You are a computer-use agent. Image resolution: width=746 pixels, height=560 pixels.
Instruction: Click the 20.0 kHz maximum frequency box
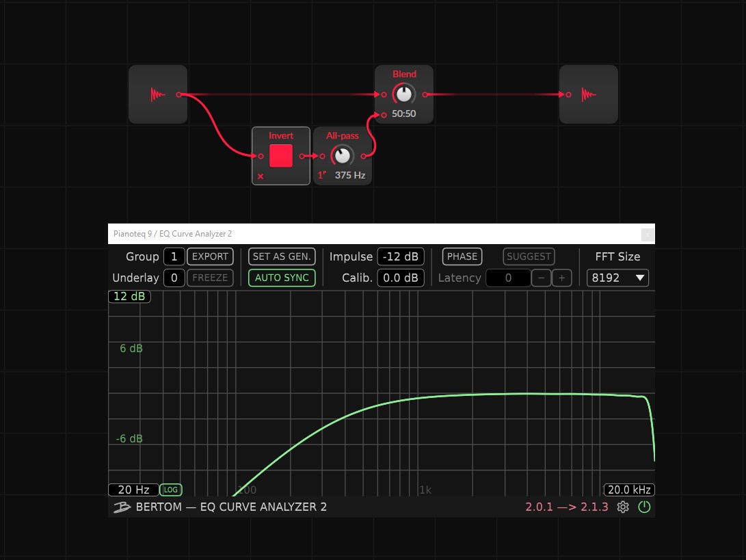629,490
